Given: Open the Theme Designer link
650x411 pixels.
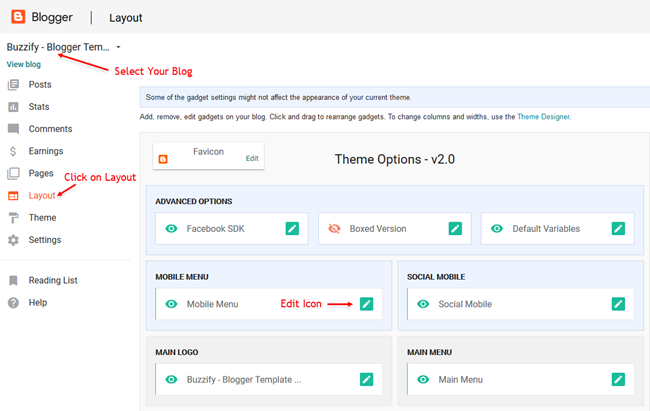Looking at the screenshot, I should tap(543, 117).
